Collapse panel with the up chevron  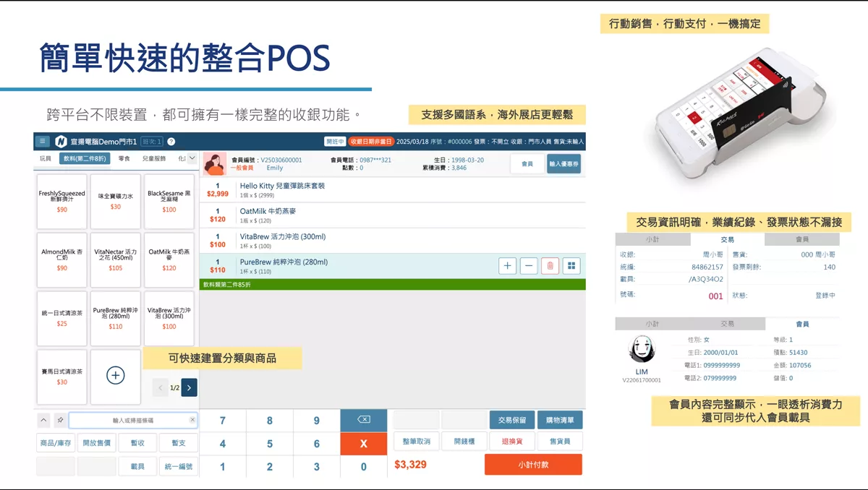(43, 420)
